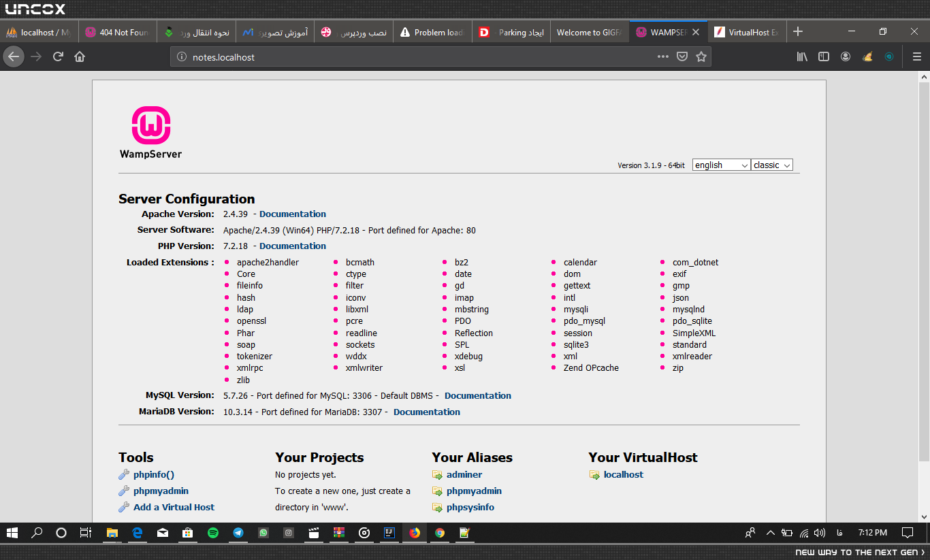Screen dimensions: 930x560
Task: Open Telegram from the taskbar
Action: (238, 533)
